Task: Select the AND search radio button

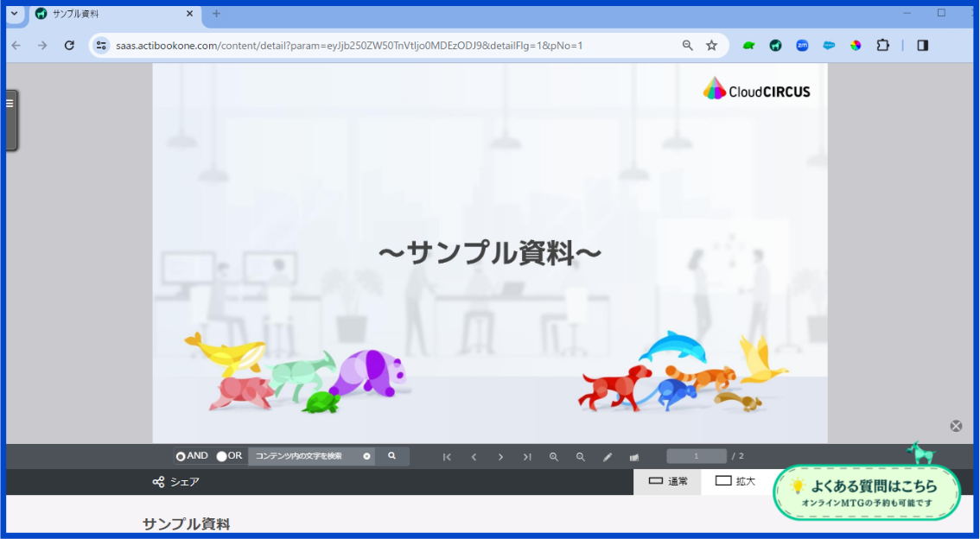Action: 182,455
